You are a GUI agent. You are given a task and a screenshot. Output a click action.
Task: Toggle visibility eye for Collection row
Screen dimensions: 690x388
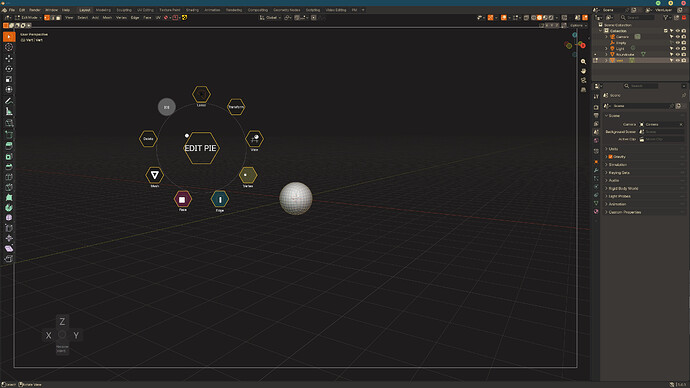(678, 31)
